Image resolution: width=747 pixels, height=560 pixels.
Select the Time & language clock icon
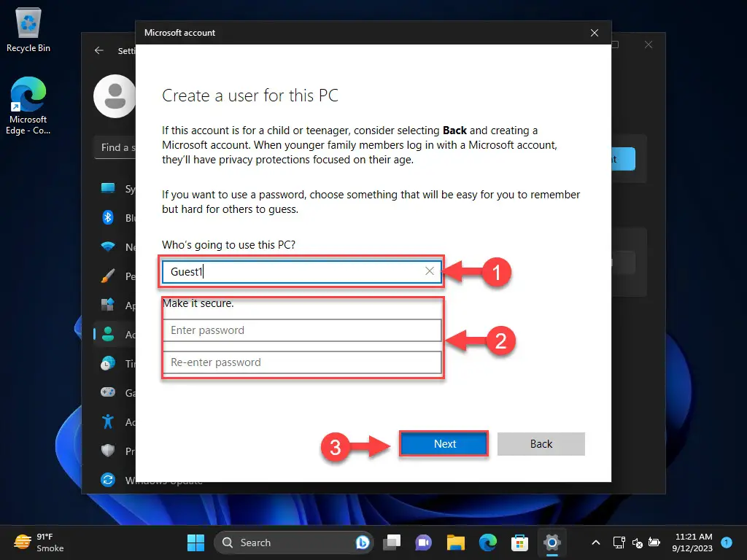(108, 363)
